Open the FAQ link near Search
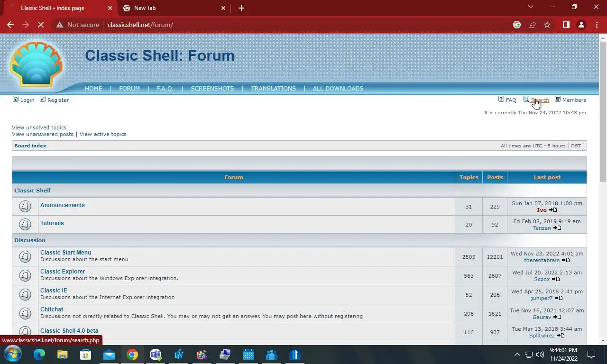This screenshot has height=364, width=607. (x=507, y=100)
